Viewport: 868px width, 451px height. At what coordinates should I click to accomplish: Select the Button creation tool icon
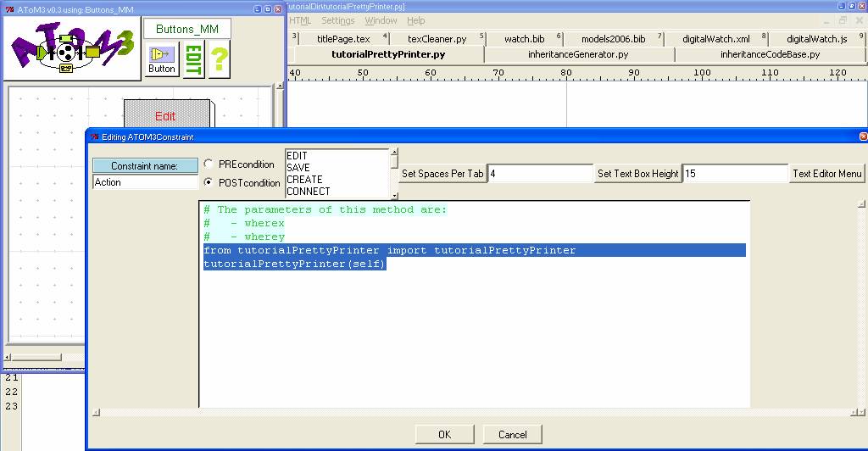(x=161, y=59)
